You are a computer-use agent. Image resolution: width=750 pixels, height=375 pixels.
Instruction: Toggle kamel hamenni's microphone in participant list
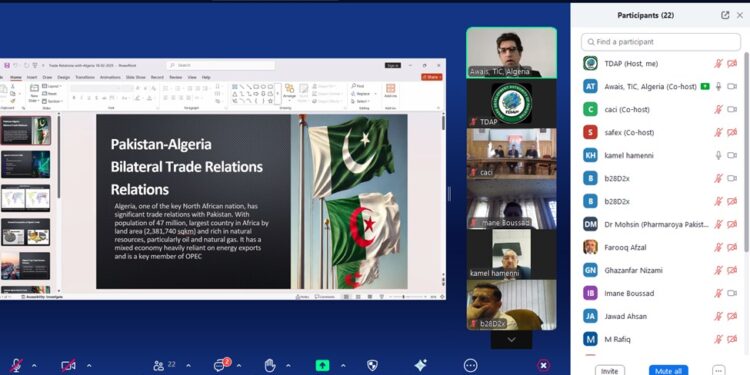point(718,155)
